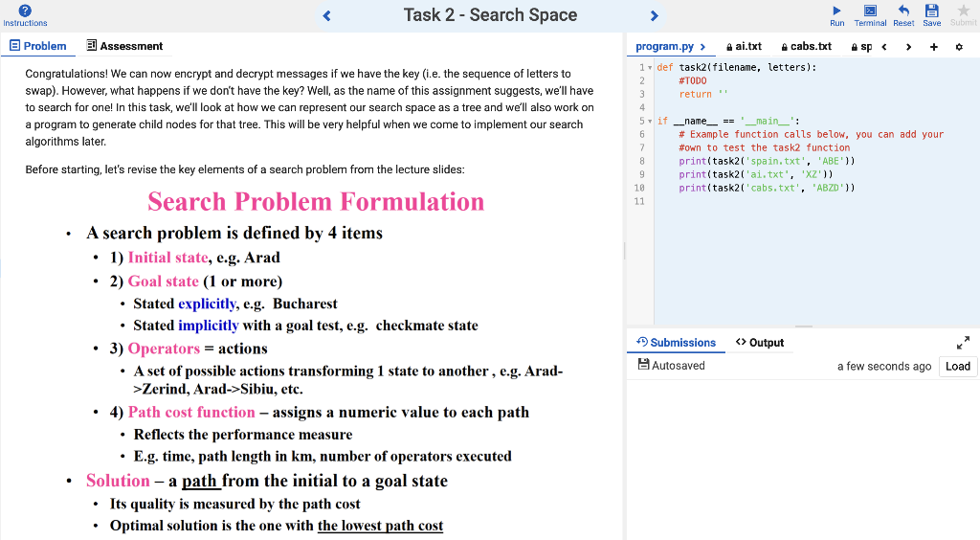Viewport: 980px width, 540px height.
Task: Click the def task2 definition line
Action: 736,67
